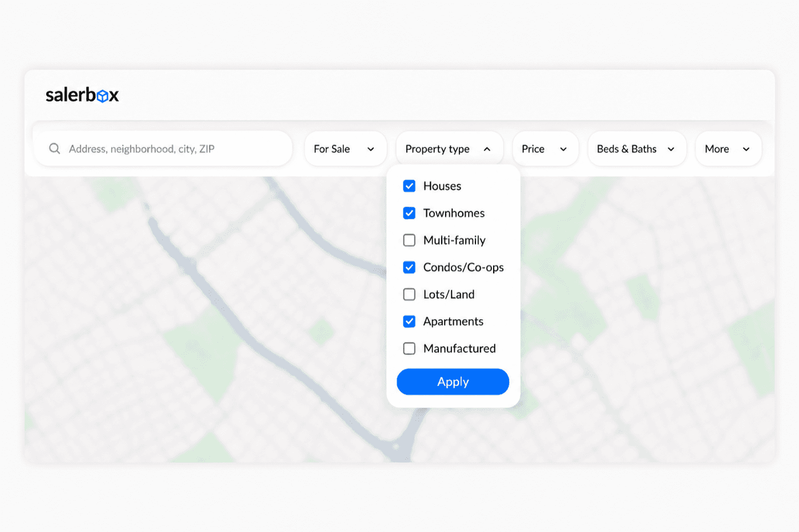
Task: Open the Price dropdown
Action: point(546,149)
